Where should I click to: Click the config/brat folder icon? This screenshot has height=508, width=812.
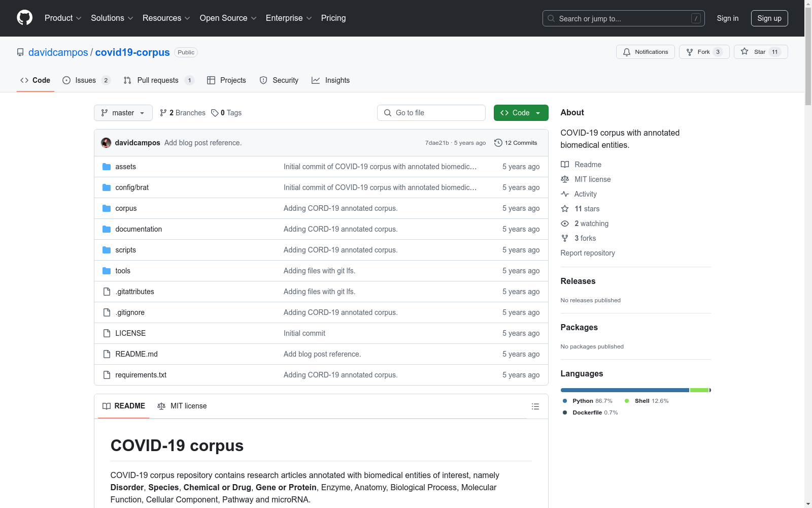coord(107,187)
